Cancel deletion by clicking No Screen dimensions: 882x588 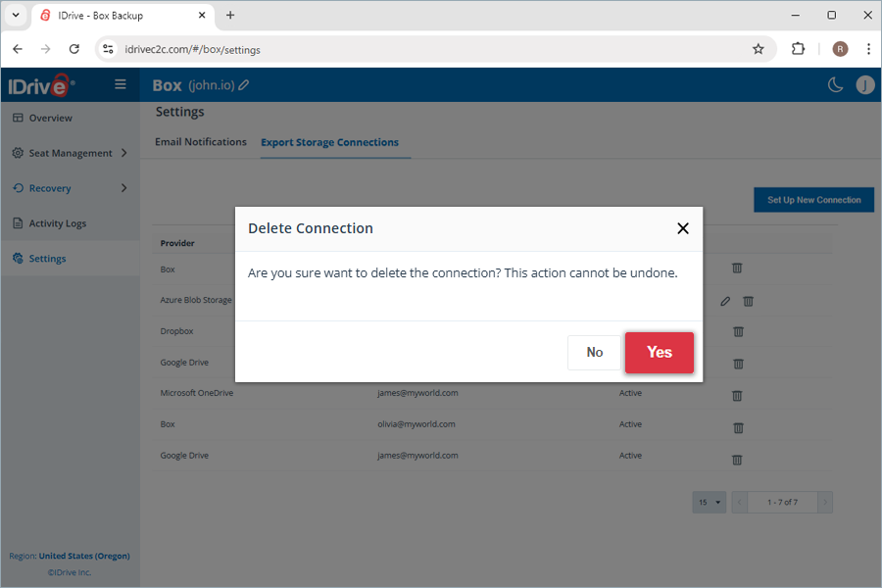coord(594,352)
